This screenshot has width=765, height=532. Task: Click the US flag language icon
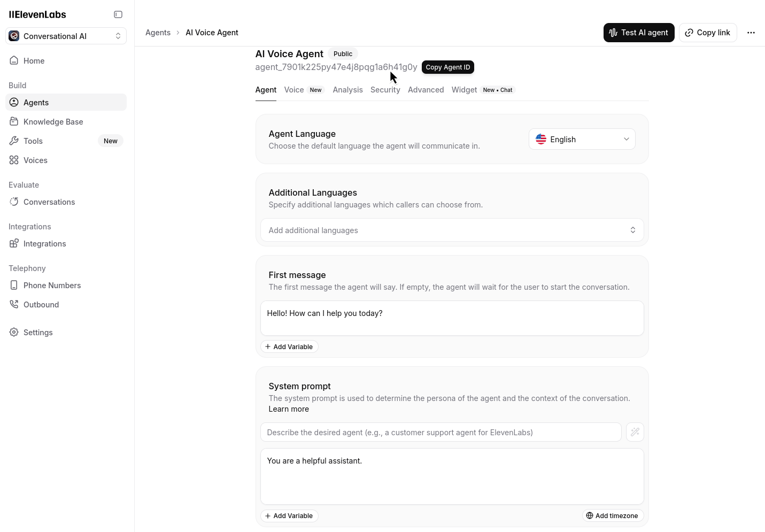coord(541,139)
